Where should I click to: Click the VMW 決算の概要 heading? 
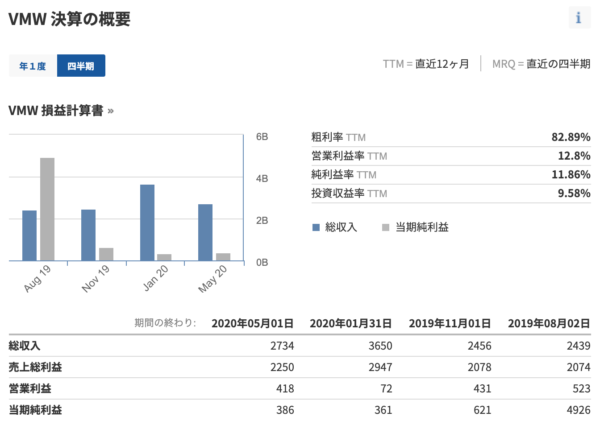click(69, 19)
